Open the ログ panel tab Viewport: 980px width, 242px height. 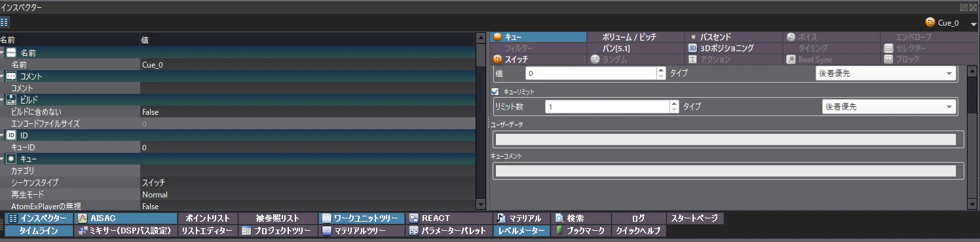pyautogui.click(x=639, y=218)
